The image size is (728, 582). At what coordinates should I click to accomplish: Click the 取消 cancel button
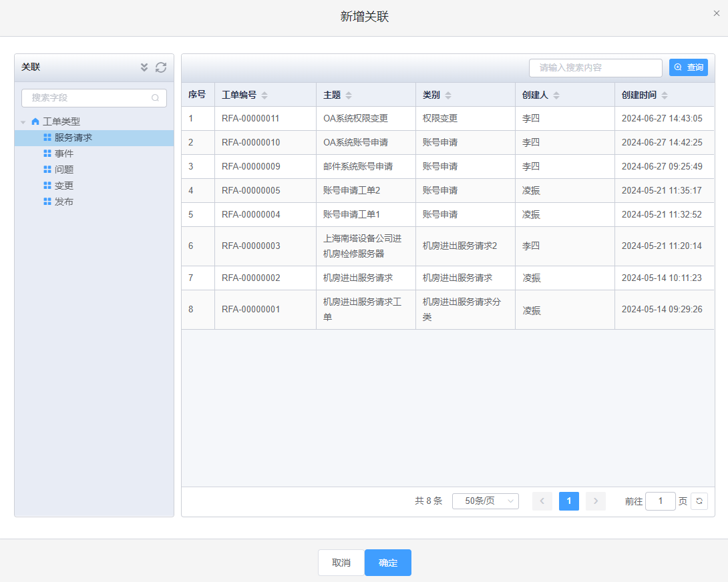pos(341,563)
